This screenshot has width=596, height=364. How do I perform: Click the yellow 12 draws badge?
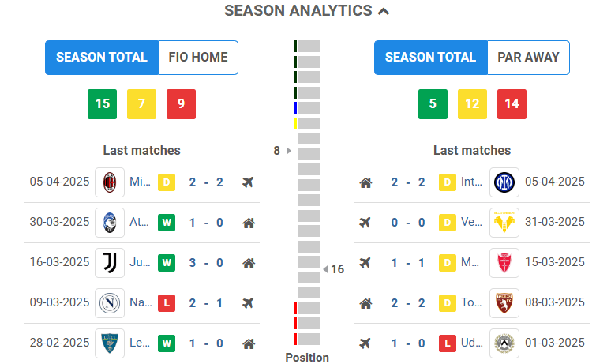(x=472, y=104)
